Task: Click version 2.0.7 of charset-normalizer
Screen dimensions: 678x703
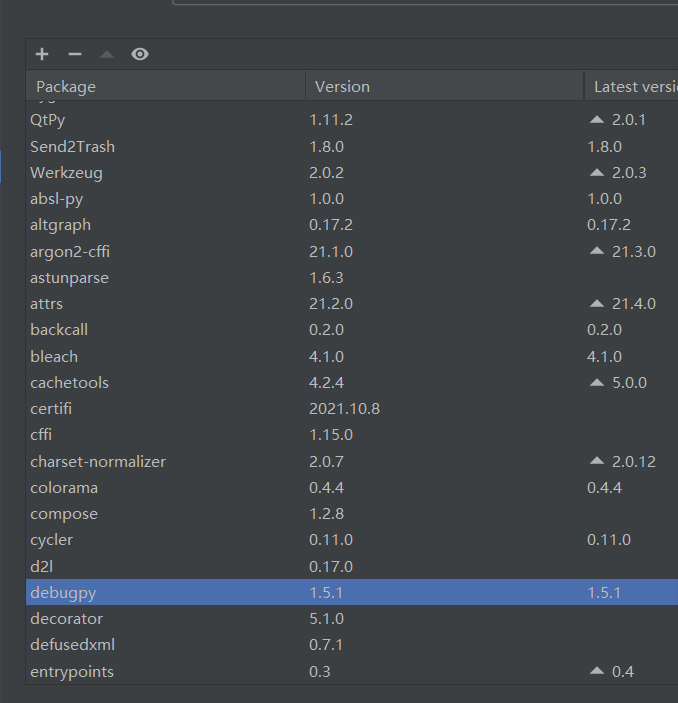Action: [x=326, y=461]
